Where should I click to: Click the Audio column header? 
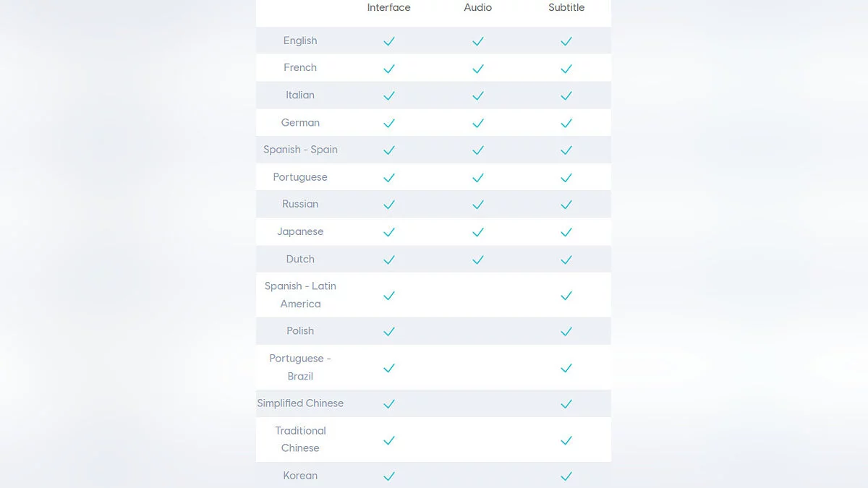click(477, 7)
